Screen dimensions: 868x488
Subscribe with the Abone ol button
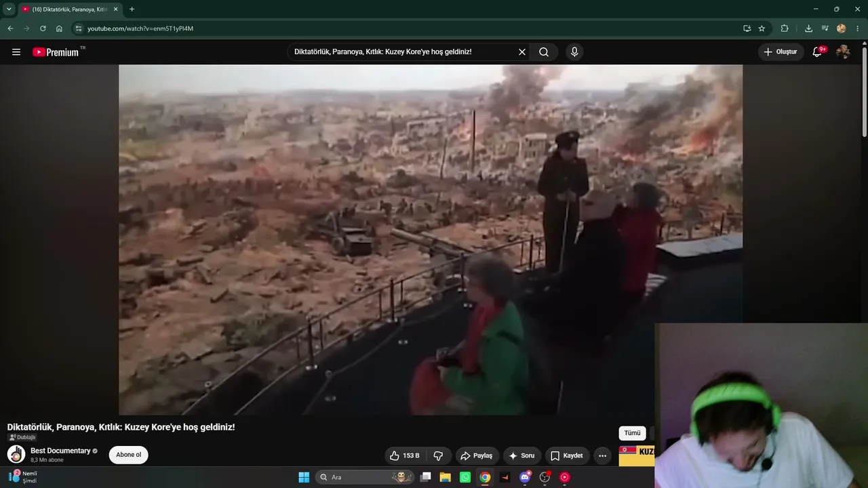(128, 455)
